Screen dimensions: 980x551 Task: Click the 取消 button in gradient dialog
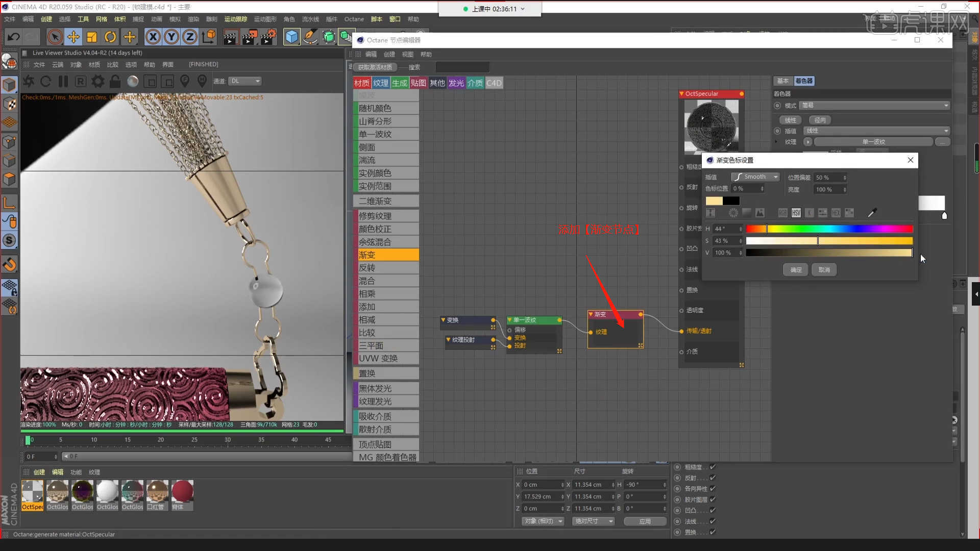824,270
